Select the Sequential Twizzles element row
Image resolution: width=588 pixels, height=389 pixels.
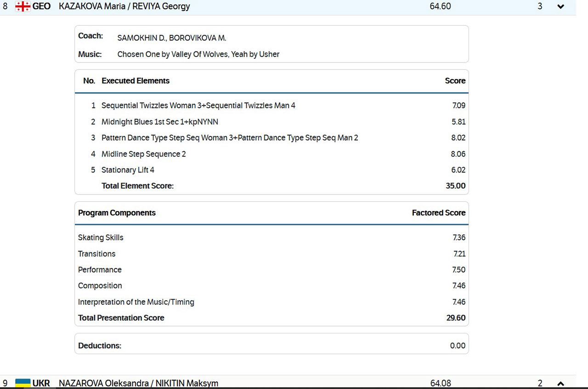coord(198,106)
